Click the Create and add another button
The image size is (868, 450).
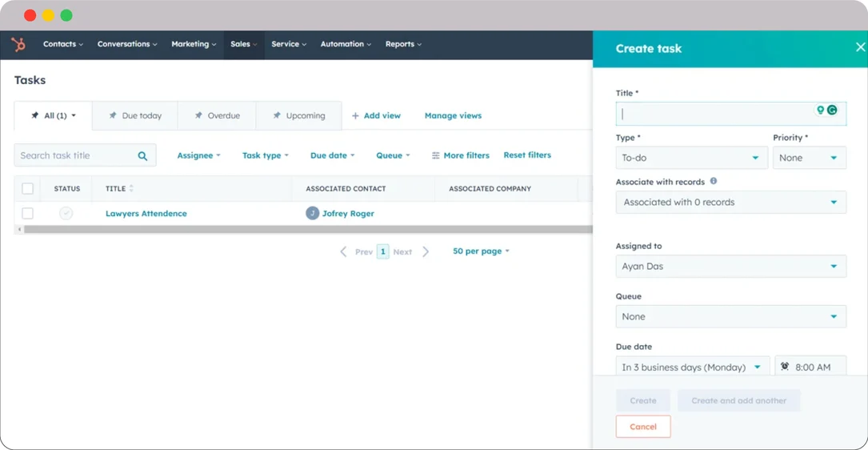click(x=738, y=400)
